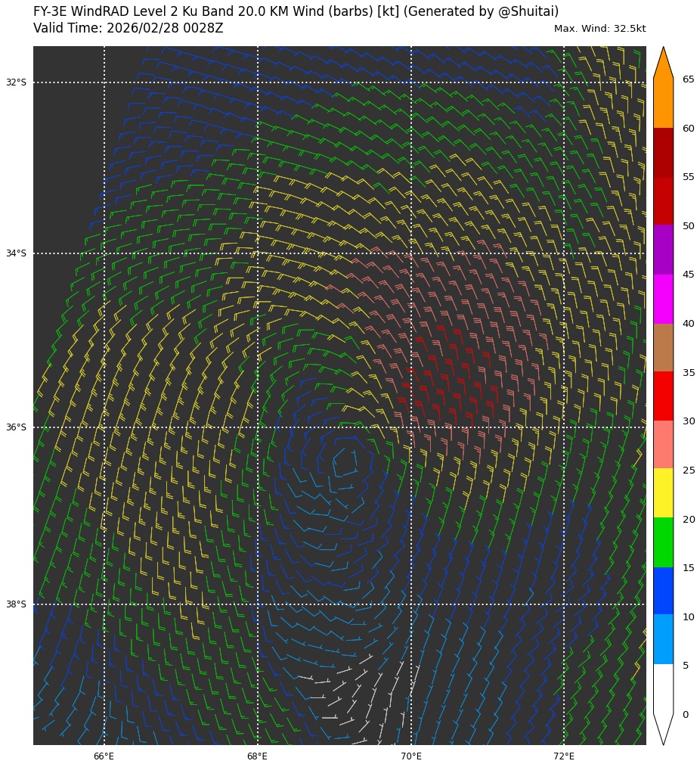Click the 32°S latitude axis label
700x767 pixels.
16,82
